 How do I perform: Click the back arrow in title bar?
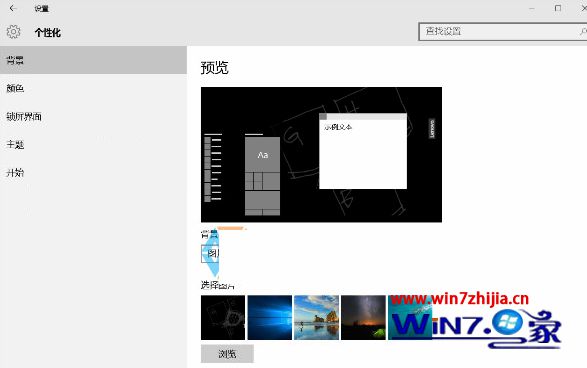pos(13,8)
